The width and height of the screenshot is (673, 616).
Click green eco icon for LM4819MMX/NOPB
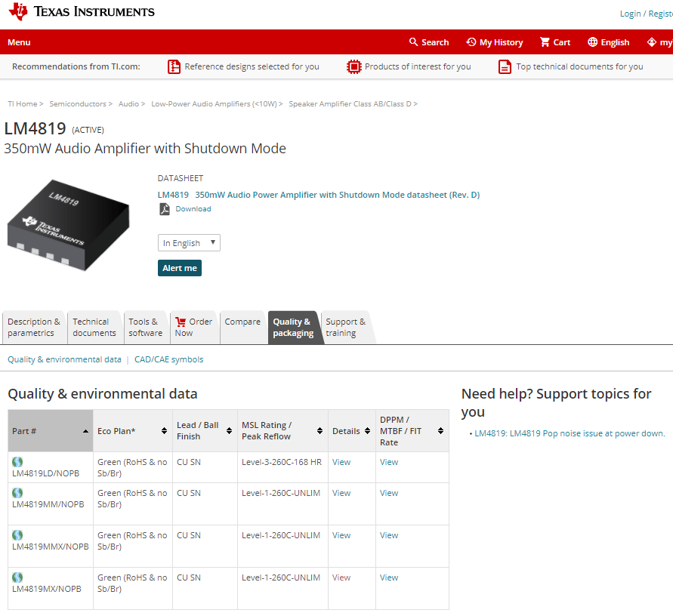(17, 535)
